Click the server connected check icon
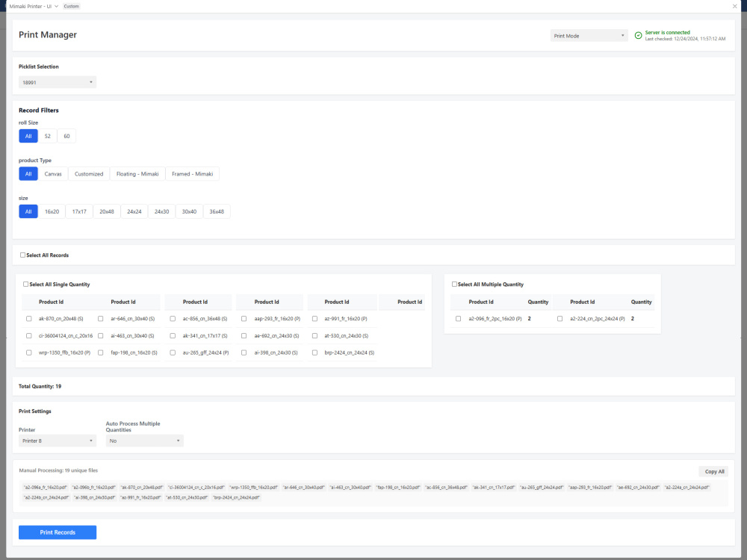Image resolution: width=747 pixels, height=560 pixels. (x=638, y=35)
